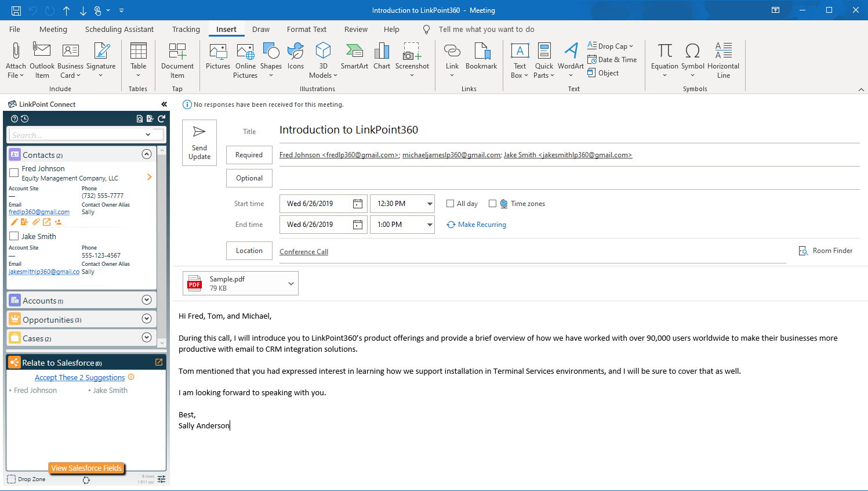868x491 pixels.
Task: Switch to the Scheduling Assistant tab
Action: point(119,30)
